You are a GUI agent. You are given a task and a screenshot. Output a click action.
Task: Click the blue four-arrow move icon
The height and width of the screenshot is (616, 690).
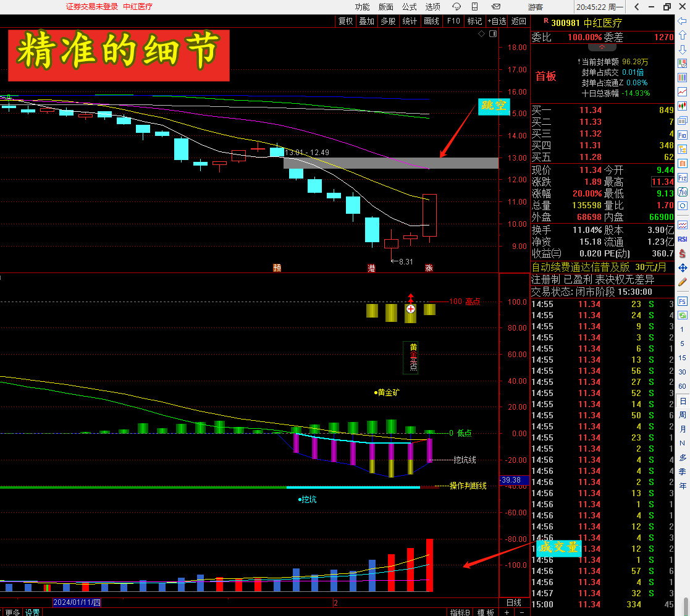coord(682,268)
